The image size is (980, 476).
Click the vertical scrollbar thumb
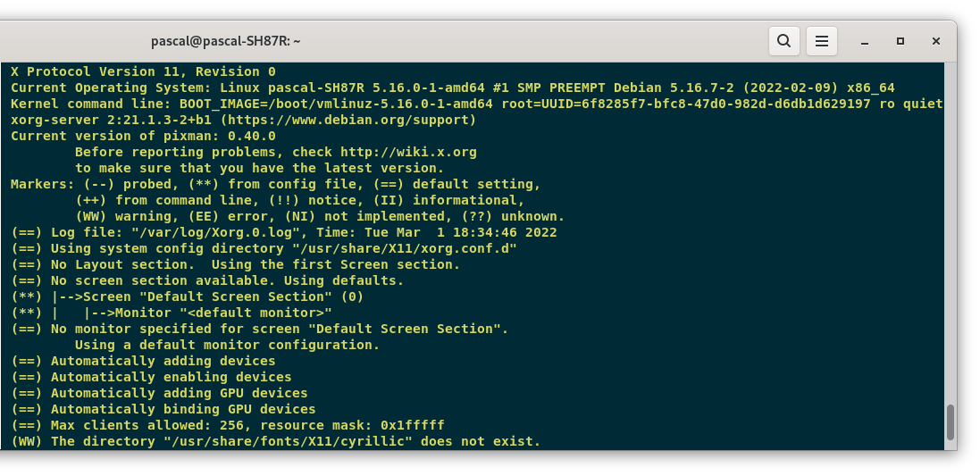tap(950, 422)
